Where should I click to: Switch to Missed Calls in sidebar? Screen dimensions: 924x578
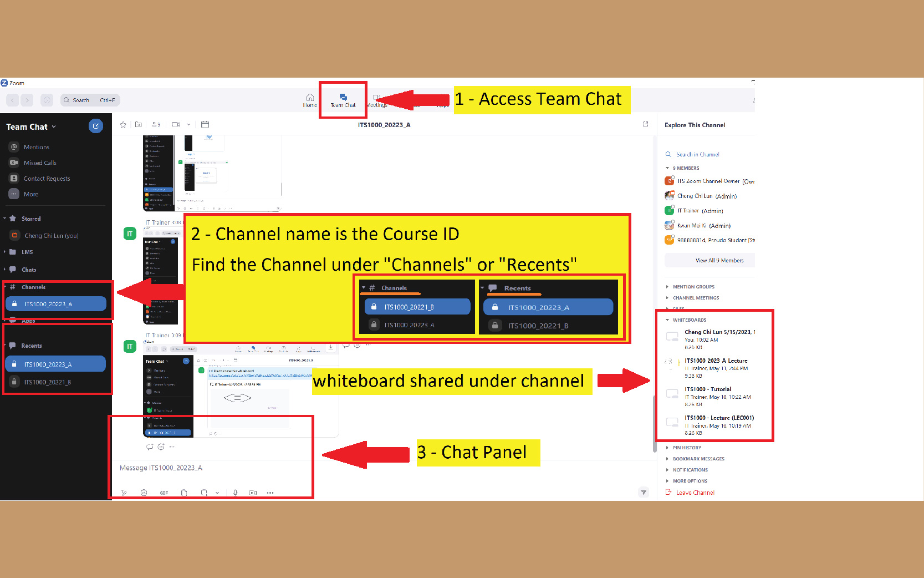tap(39, 162)
